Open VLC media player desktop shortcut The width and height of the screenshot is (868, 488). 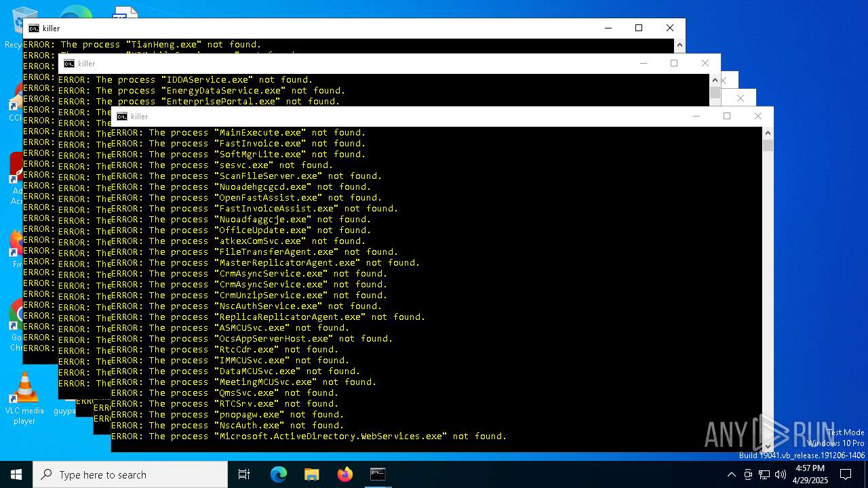(x=24, y=399)
